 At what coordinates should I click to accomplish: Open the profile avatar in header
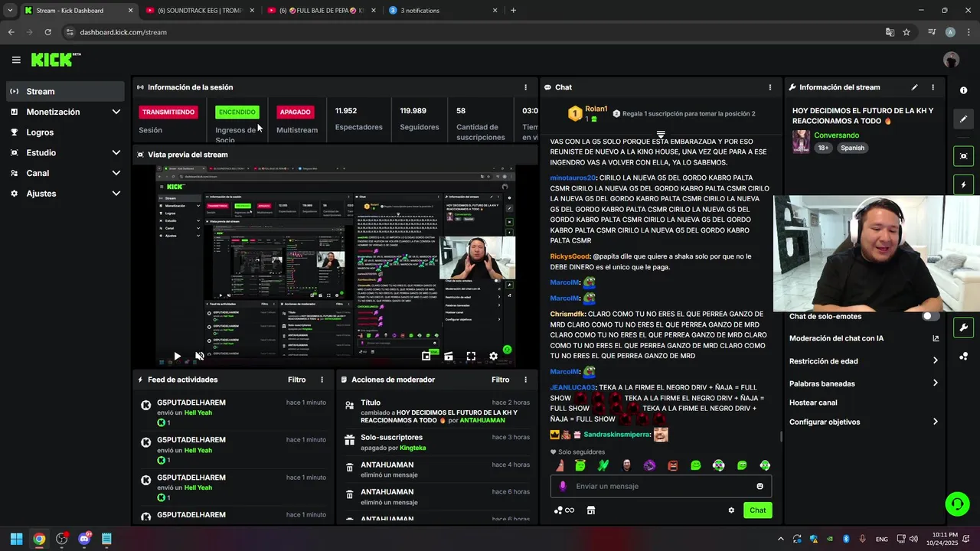pos(951,60)
